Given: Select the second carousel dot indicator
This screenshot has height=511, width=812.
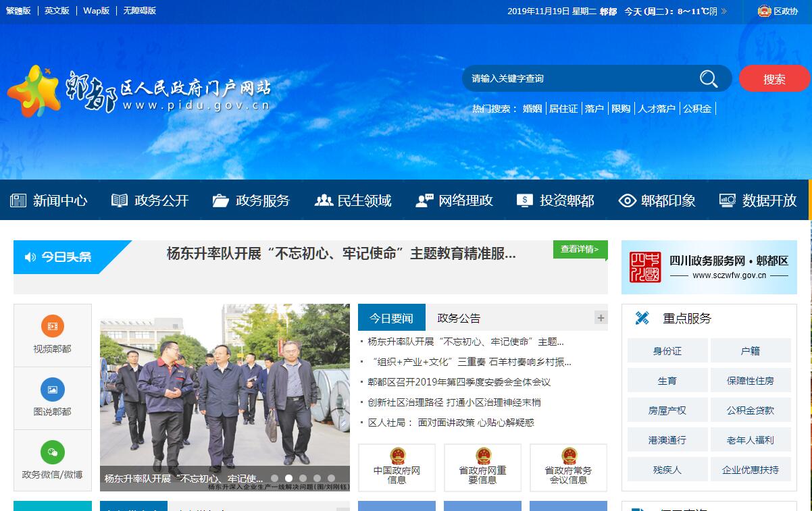Looking at the screenshot, I should click(288, 478).
